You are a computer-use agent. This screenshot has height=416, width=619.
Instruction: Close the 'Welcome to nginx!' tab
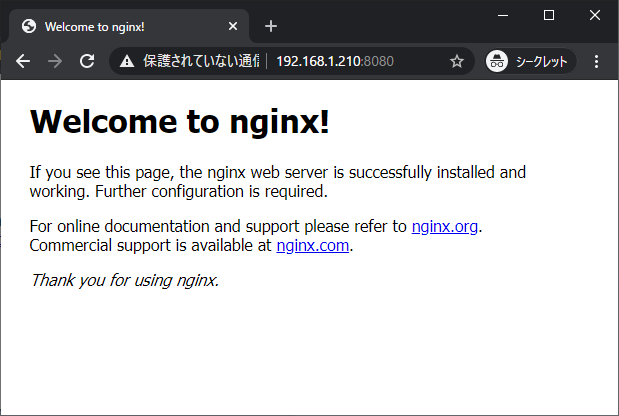[x=233, y=26]
